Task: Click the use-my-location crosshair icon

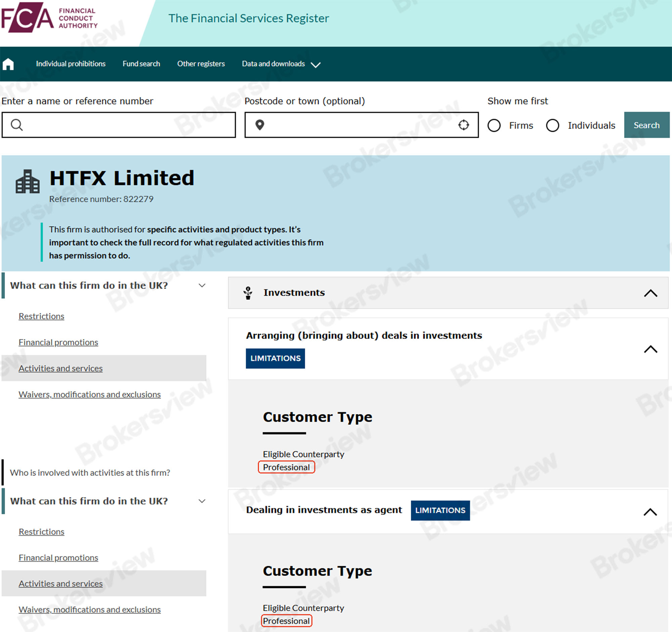Action: click(464, 125)
